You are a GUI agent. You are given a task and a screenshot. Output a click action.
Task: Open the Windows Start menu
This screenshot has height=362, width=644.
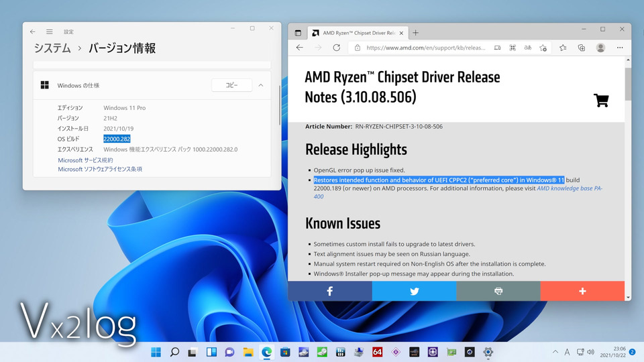156,352
